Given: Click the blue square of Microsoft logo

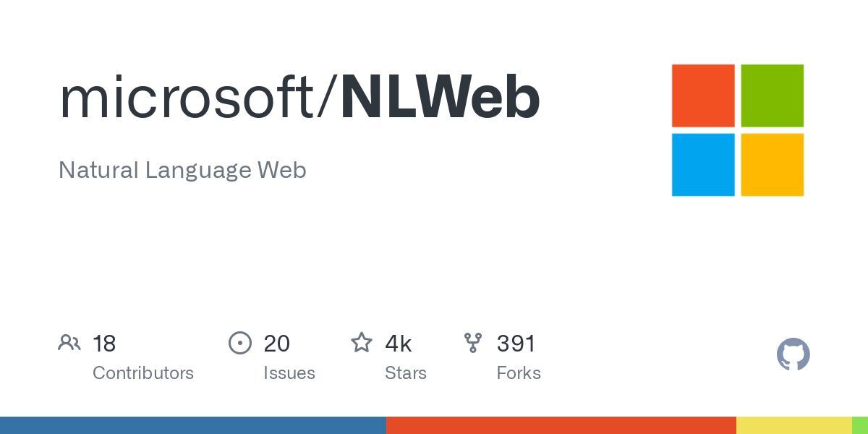Looking at the screenshot, I should click(703, 164).
